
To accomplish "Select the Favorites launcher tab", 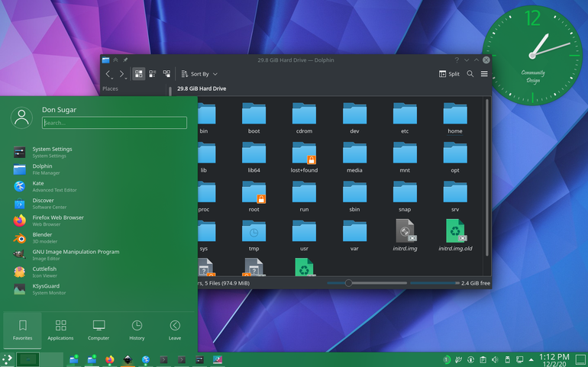I will (22, 330).
